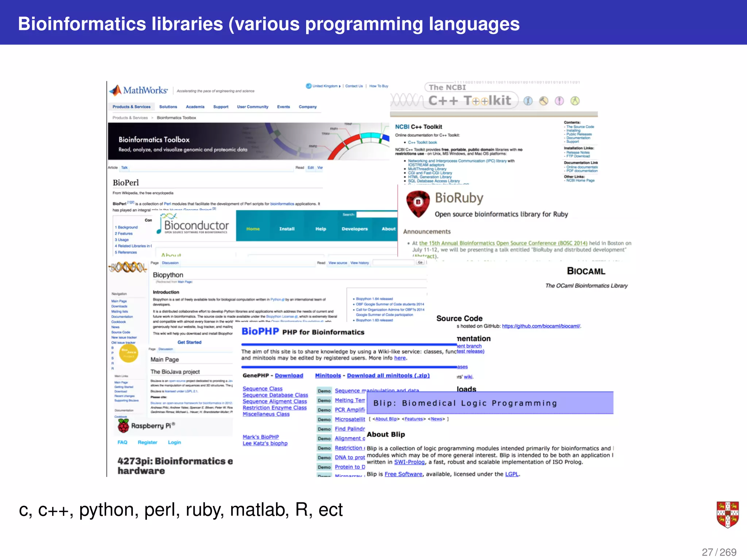Click Download all minitools zip link

click(388, 376)
